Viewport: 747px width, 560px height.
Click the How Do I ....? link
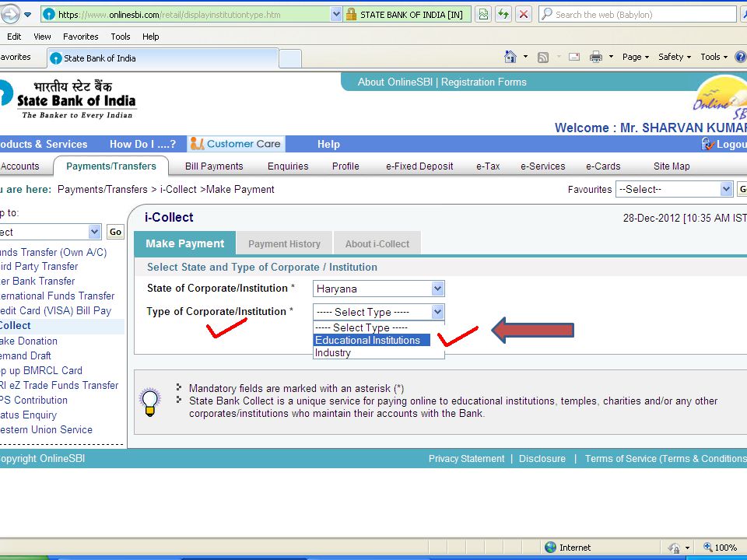coord(142,144)
